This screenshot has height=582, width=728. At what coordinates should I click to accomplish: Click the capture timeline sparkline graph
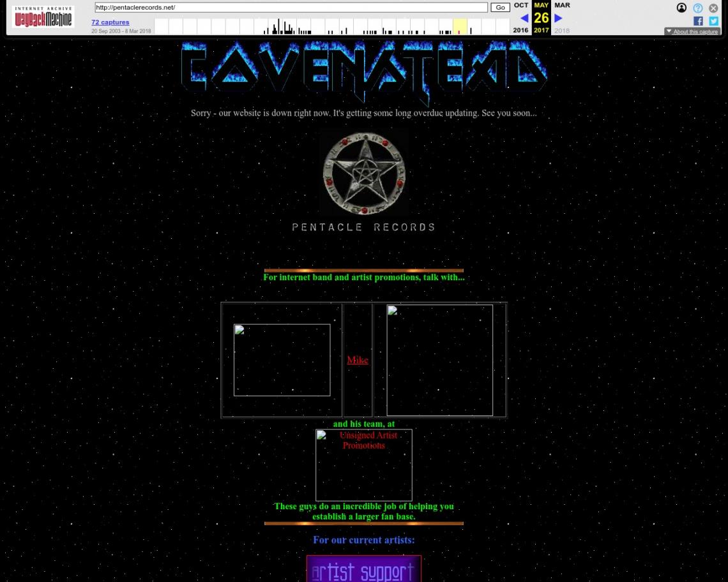(332, 26)
